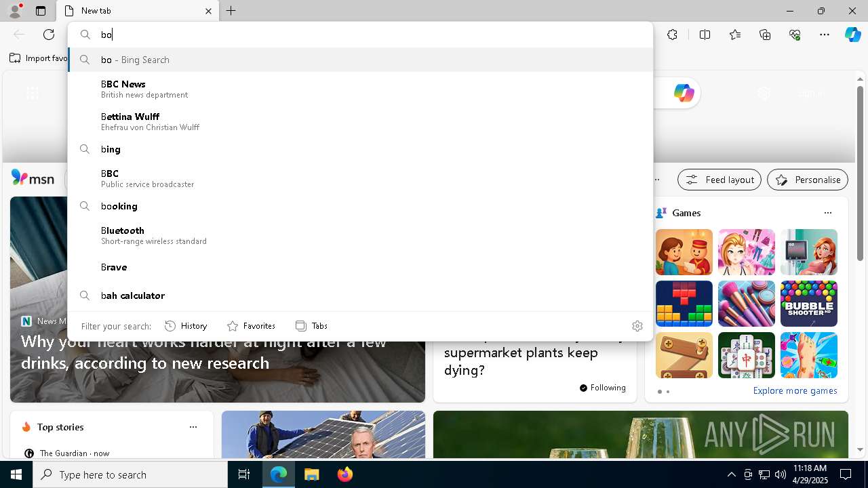This screenshot has width=868, height=488.
Task: Close the New tab
Action: click(208, 11)
